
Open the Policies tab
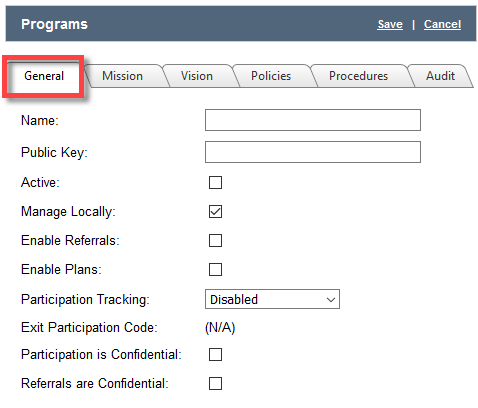coord(271,76)
